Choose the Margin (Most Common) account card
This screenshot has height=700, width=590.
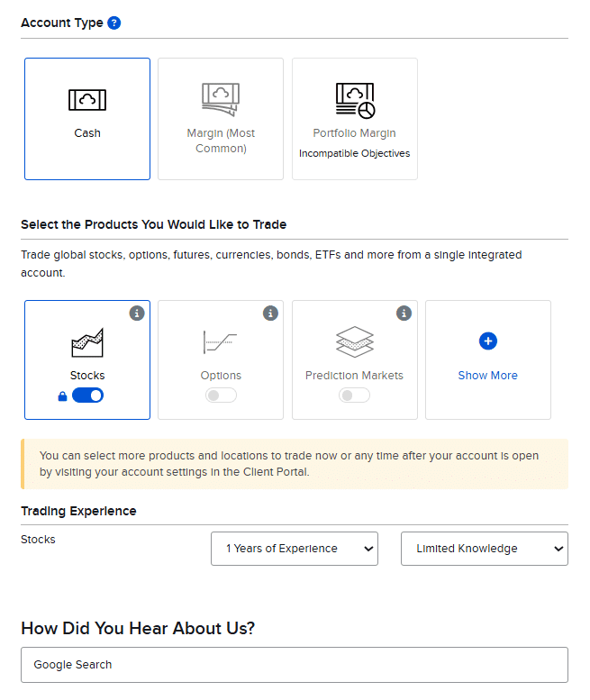(221, 119)
